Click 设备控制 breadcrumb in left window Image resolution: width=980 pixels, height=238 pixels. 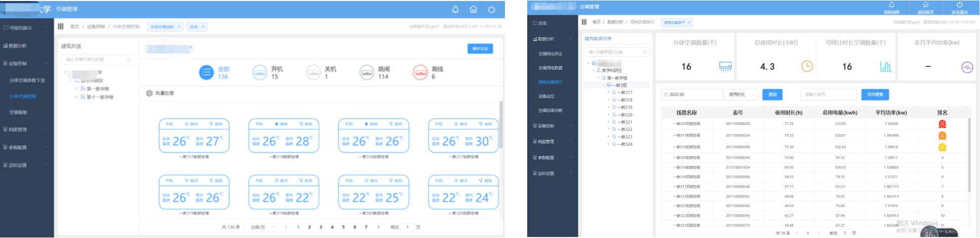[95, 27]
